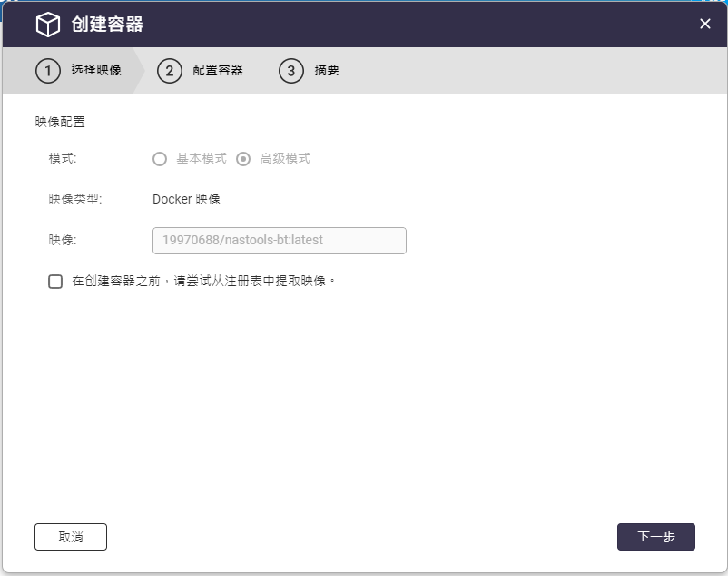Screen dimensions: 728x576
Task: Click the 映像配置 heading
Action: click(60, 122)
